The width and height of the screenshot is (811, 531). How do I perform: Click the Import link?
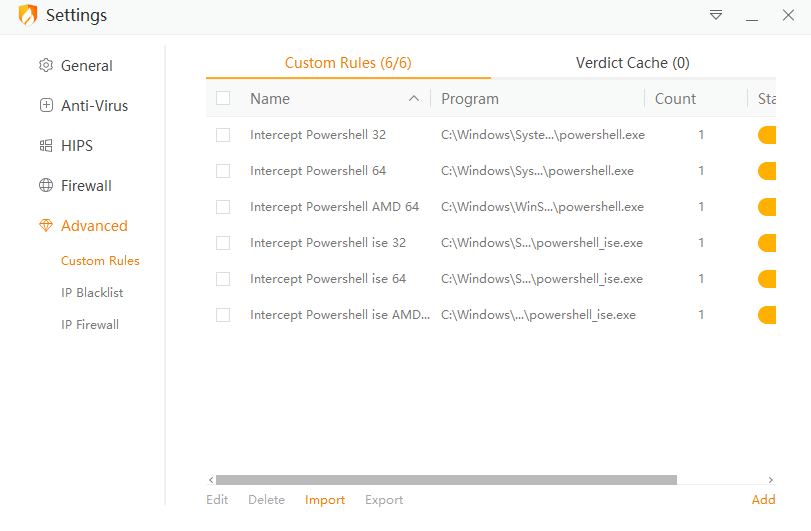(325, 500)
